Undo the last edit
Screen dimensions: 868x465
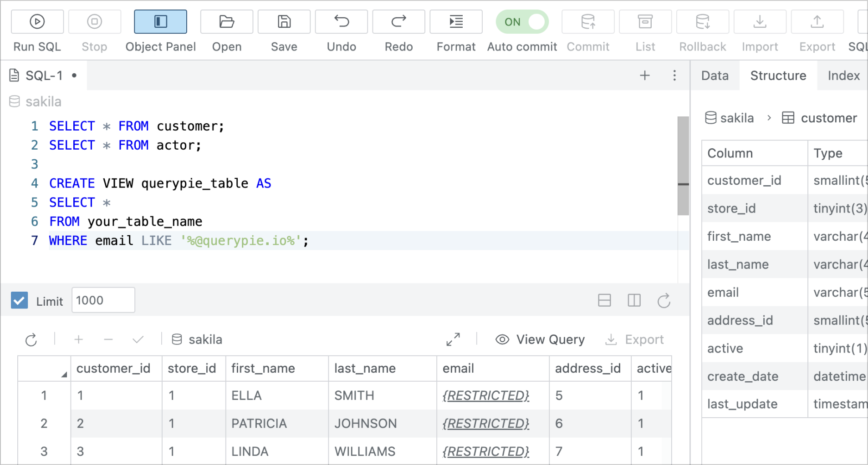point(342,21)
